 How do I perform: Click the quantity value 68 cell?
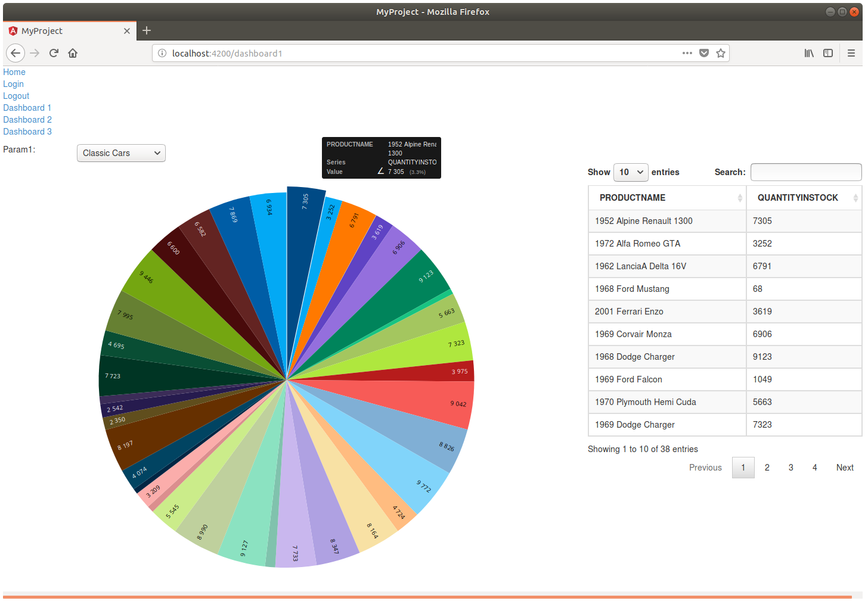click(804, 289)
